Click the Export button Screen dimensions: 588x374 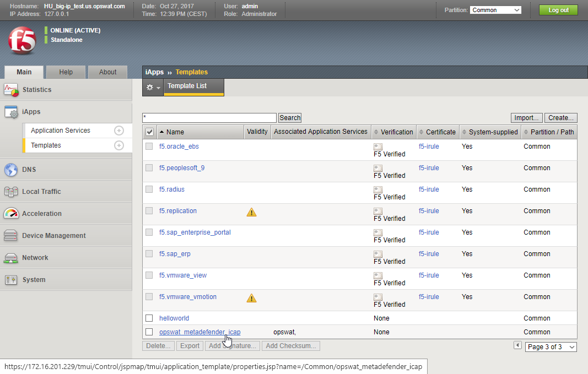click(190, 346)
